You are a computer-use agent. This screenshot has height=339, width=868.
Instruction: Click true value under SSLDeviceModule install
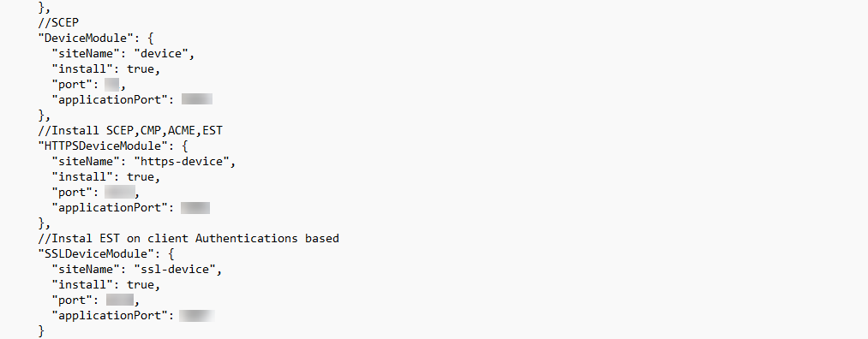point(141,285)
